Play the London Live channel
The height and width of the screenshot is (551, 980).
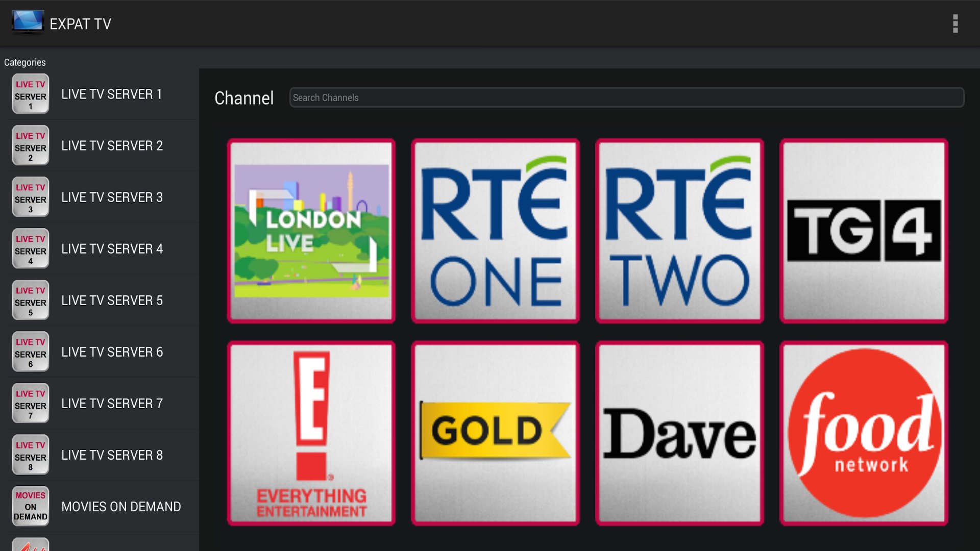pyautogui.click(x=311, y=231)
